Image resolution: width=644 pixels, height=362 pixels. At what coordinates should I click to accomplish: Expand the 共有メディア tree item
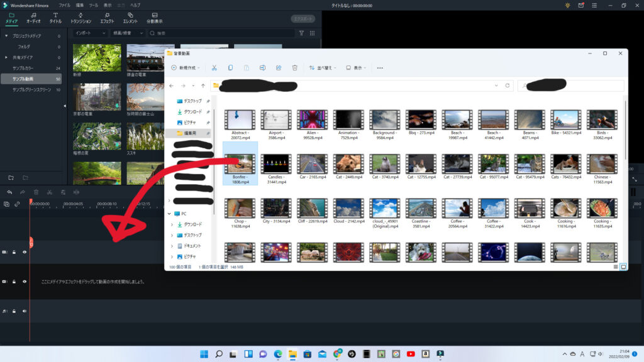pos(6,57)
